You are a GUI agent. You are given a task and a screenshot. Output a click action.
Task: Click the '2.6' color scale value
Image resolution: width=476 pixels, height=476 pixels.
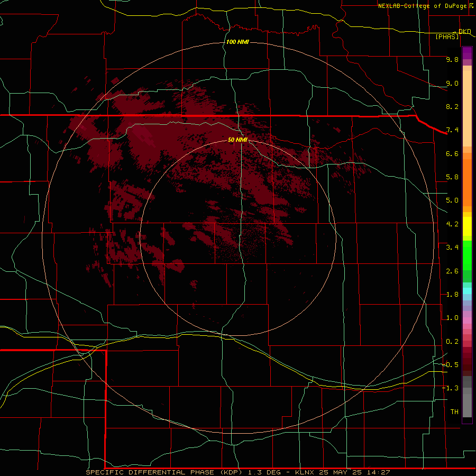[x=452, y=271]
